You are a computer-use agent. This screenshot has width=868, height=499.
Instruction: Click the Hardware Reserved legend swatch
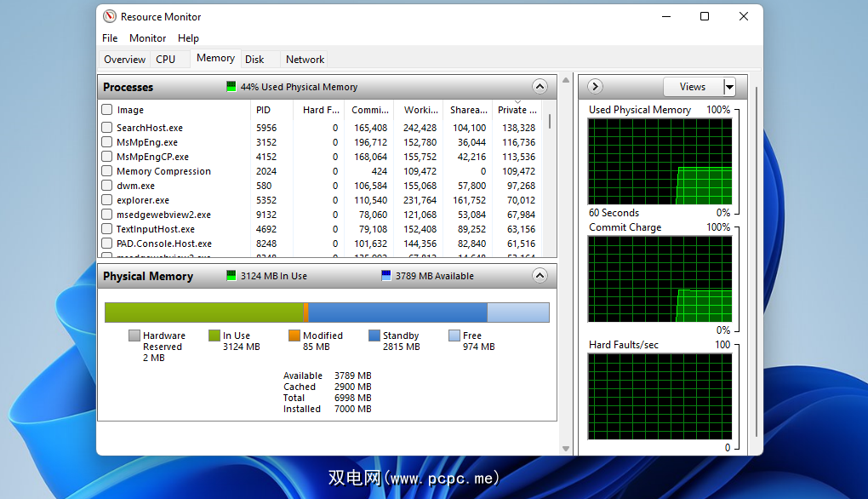[134, 335]
